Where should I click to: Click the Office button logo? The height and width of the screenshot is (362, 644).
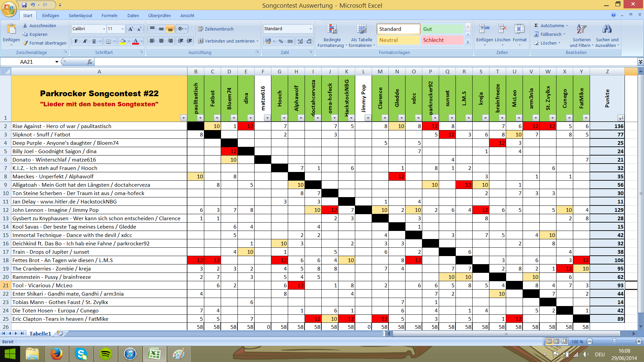pyautogui.click(x=9, y=9)
